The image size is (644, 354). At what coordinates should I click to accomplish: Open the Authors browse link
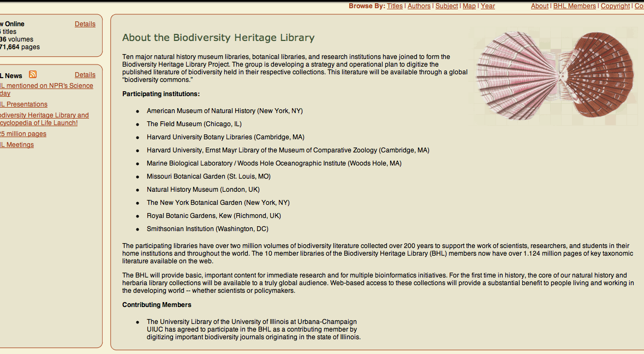(x=419, y=6)
